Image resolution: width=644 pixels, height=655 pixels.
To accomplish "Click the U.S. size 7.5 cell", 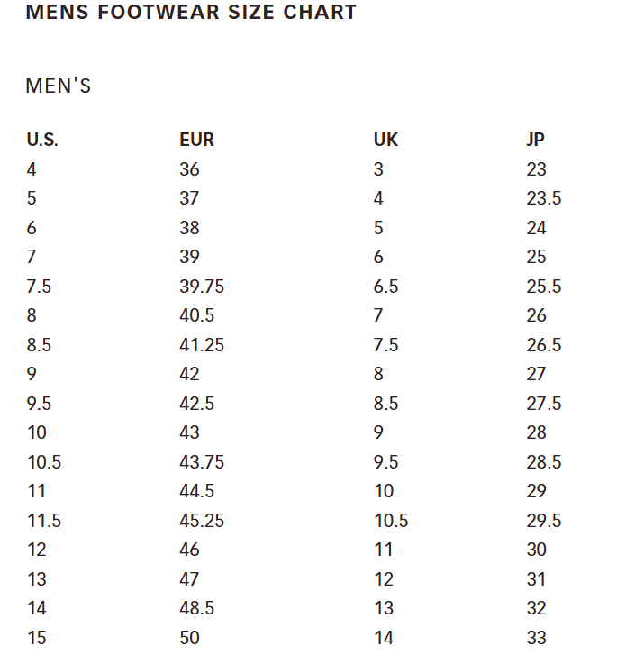I will click(39, 287).
